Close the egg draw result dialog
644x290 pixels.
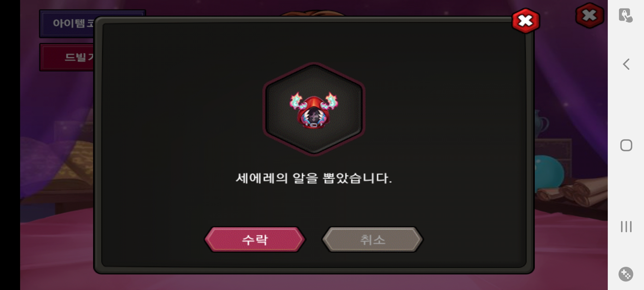(x=525, y=21)
